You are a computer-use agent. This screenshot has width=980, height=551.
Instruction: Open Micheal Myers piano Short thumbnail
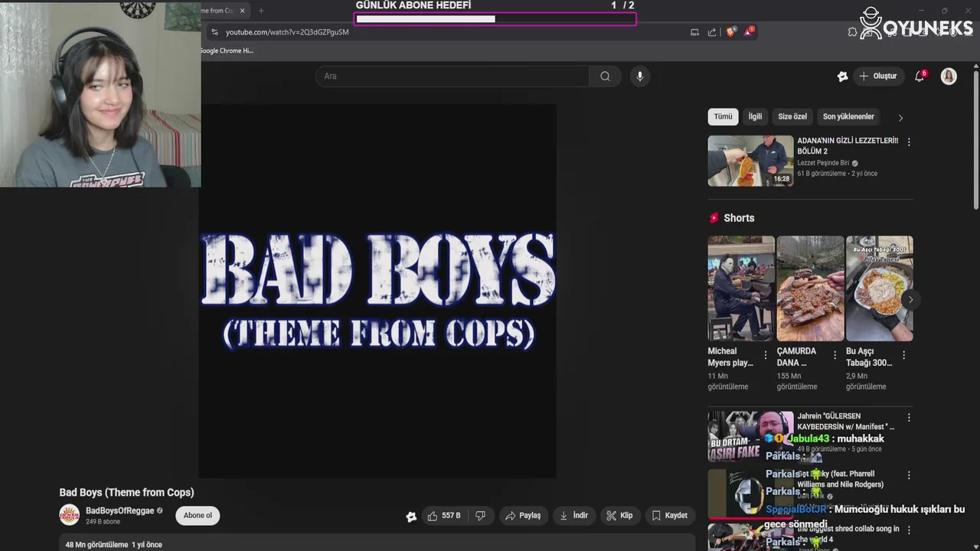point(741,289)
